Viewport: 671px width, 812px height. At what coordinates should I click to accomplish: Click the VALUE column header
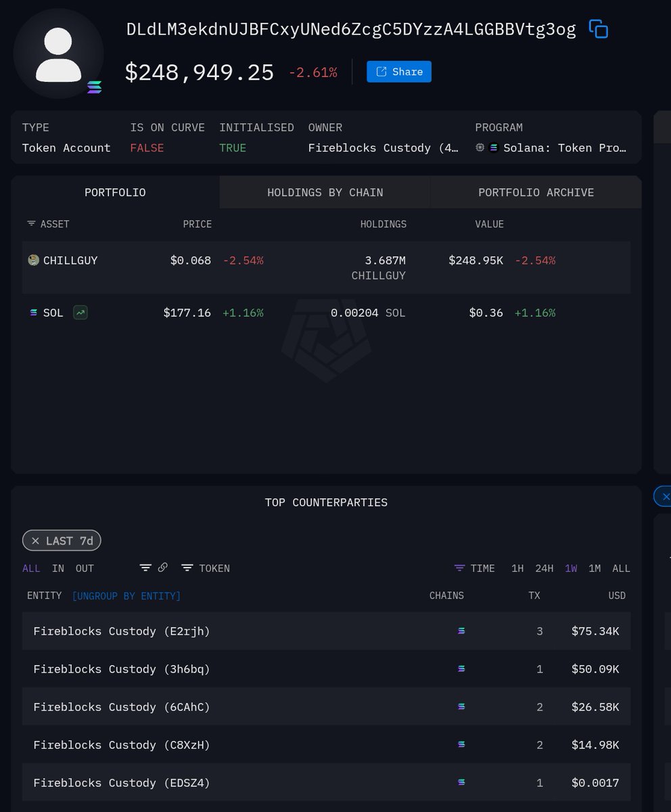[x=489, y=224]
